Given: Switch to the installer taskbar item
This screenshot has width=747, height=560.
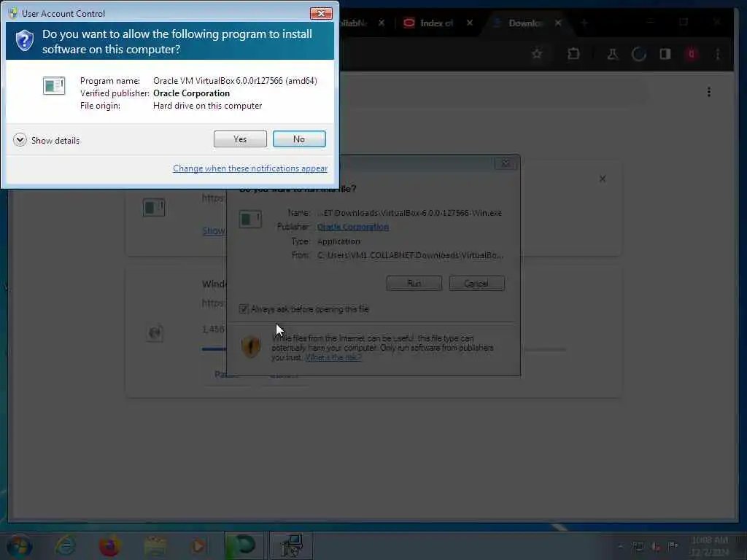Looking at the screenshot, I should pyautogui.click(x=291, y=545).
